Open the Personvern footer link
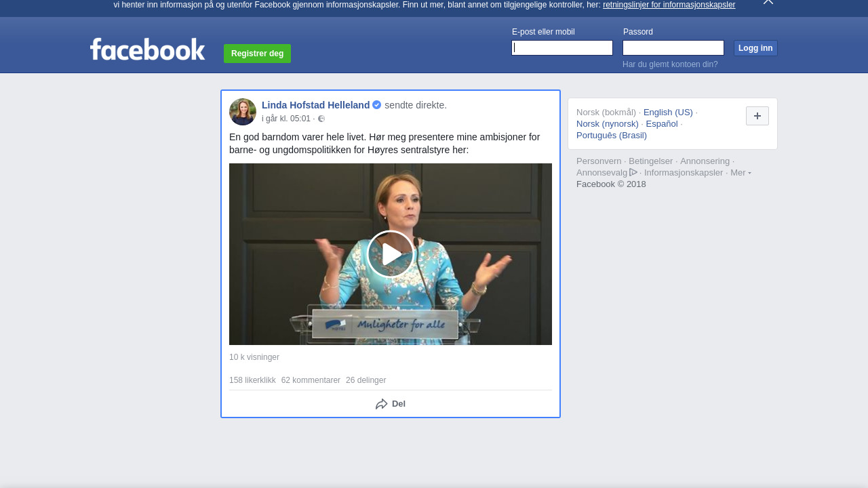 point(599,161)
